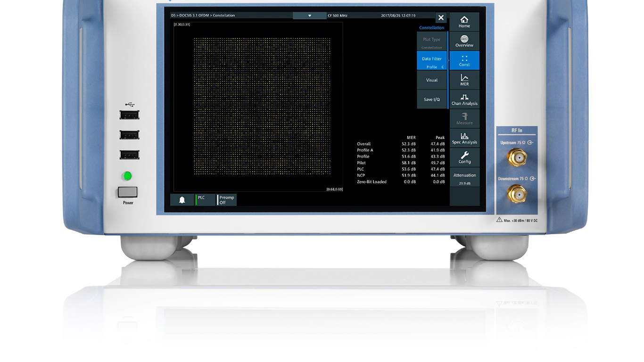Open the Attenuation 29.9 dB setting
The image size is (644, 362).
pyautogui.click(x=464, y=179)
